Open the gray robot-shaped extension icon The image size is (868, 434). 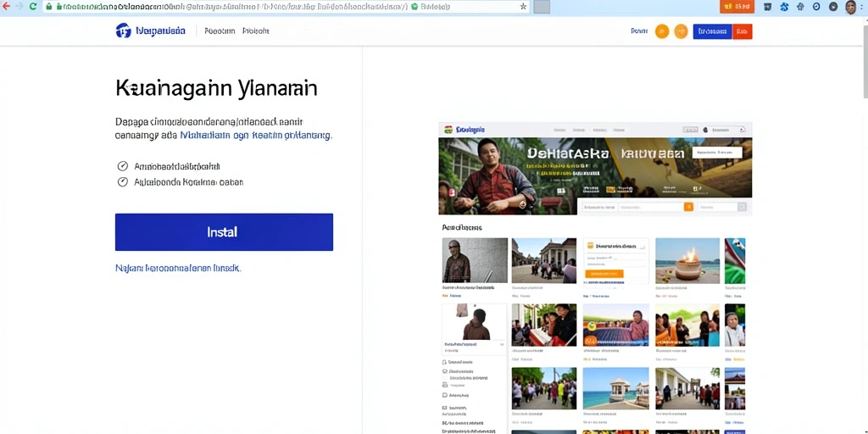(x=800, y=7)
